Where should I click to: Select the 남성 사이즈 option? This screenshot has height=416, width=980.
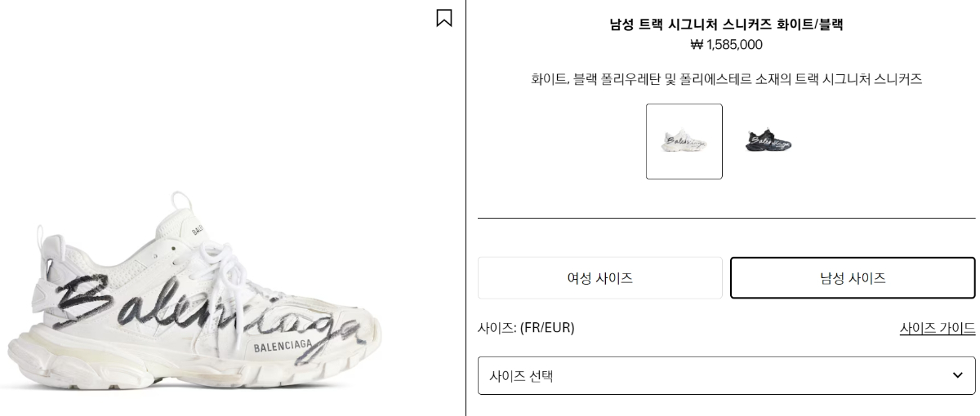(853, 278)
